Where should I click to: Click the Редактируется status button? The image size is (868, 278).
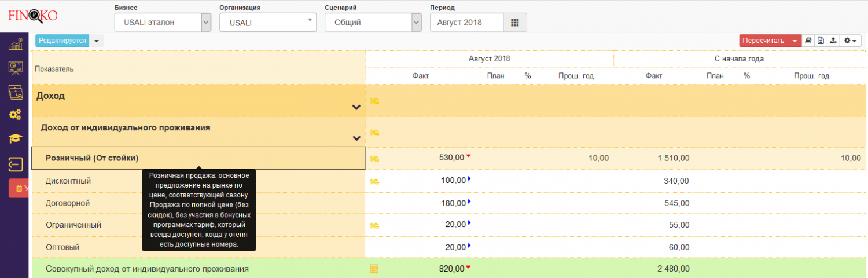(x=62, y=41)
